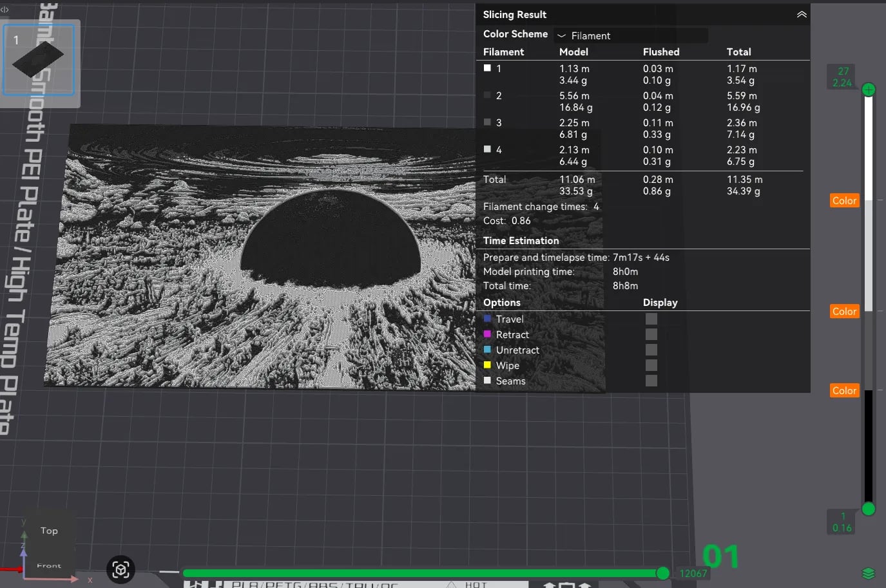The image size is (886, 588).
Task: Select plate 1 thumbnail
Action: [39, 59]
